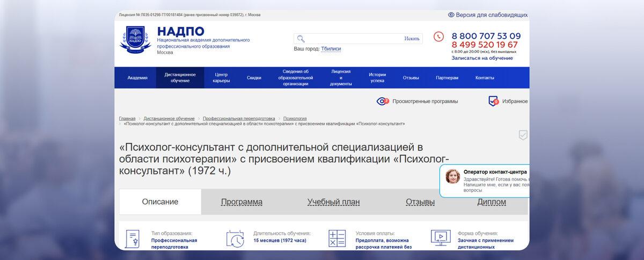Screen dimensions: 644x260
Task: Open Версия для слабовидящих link
Action: click(492, 15)
